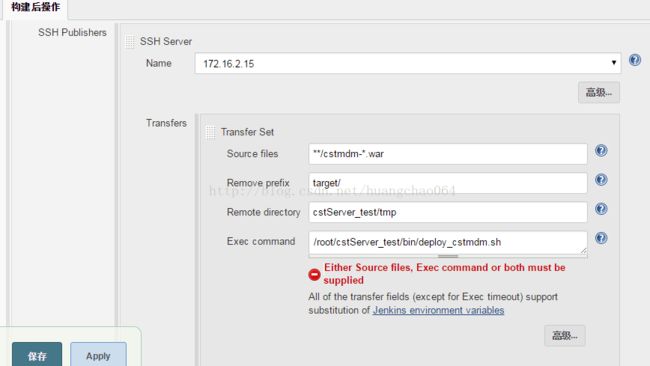Expand the SSH Server 高级 options
650x366 pixels.
599,92
